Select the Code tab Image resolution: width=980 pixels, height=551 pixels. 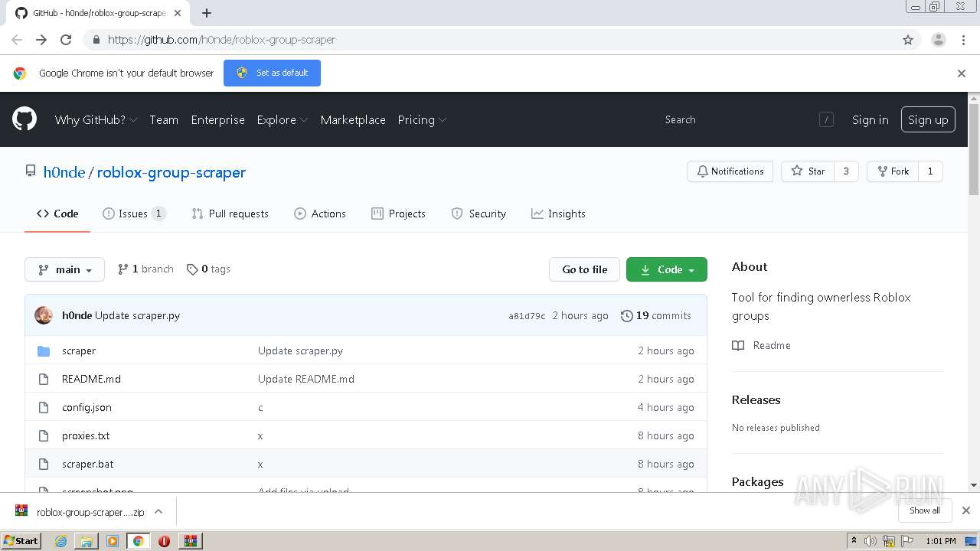point(57,214)
